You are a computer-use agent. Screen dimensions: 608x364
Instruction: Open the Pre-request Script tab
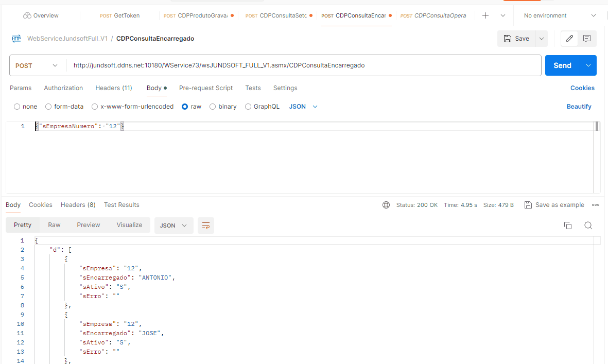tap(205, 88)
